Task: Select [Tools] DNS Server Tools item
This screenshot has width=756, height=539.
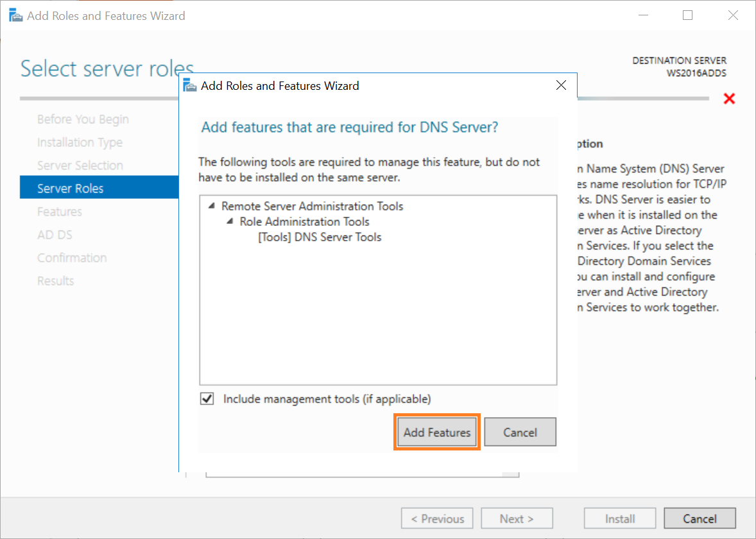Action: (x=320, y=237)
